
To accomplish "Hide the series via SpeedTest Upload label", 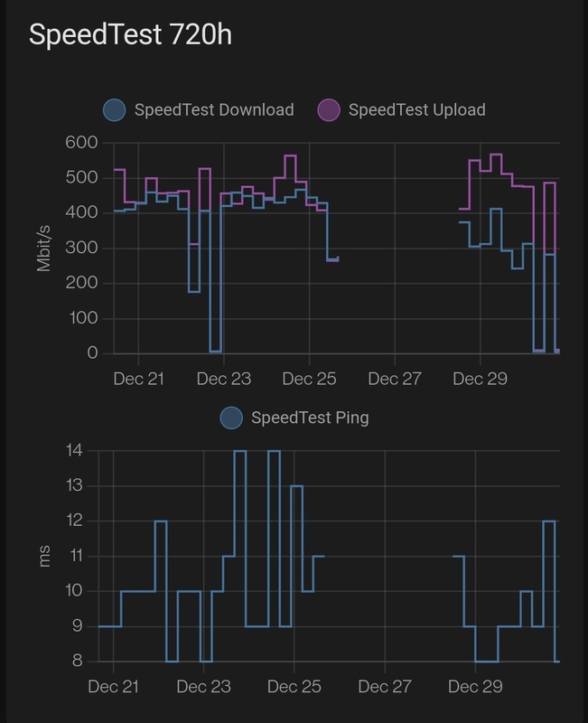I will (416, 110).
